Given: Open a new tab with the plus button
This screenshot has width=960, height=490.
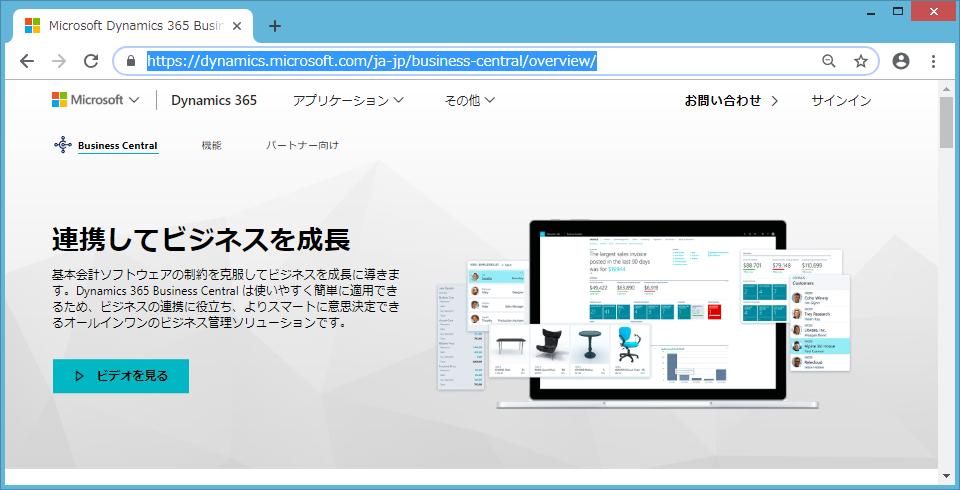Looking at the screenshot, I should coord(276,26).
